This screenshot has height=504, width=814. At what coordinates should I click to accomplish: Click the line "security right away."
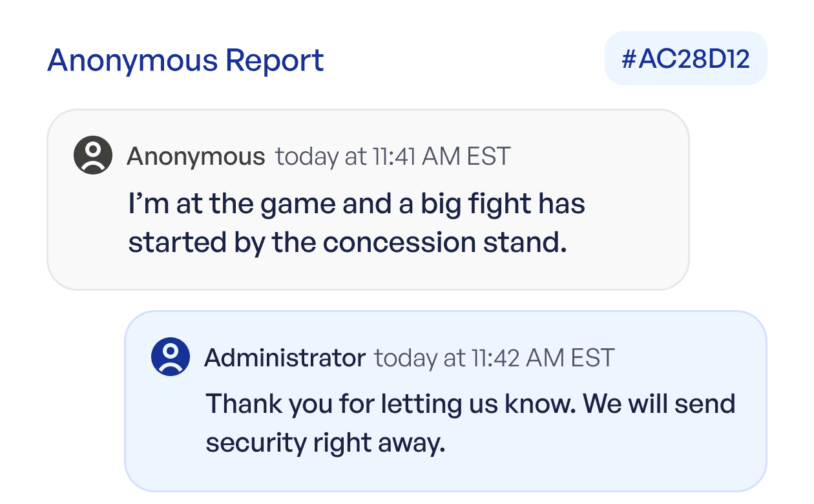(x=326, y=443)
